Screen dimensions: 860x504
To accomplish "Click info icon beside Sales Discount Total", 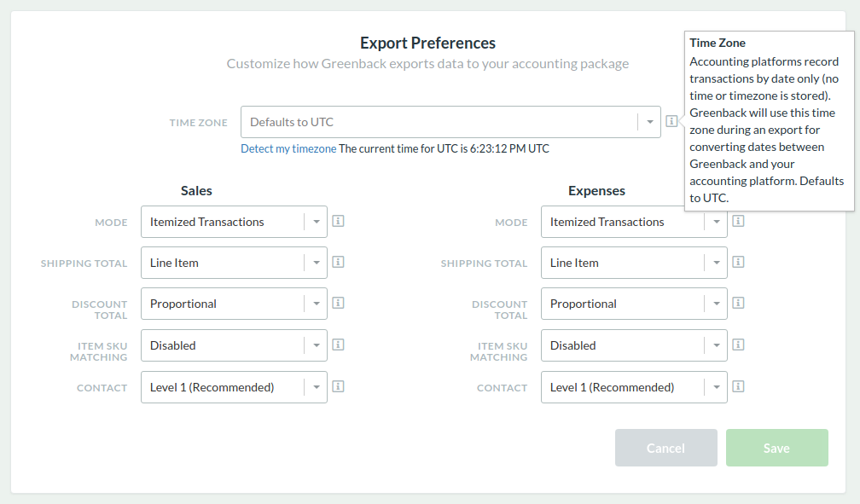I will coord(339,303).
